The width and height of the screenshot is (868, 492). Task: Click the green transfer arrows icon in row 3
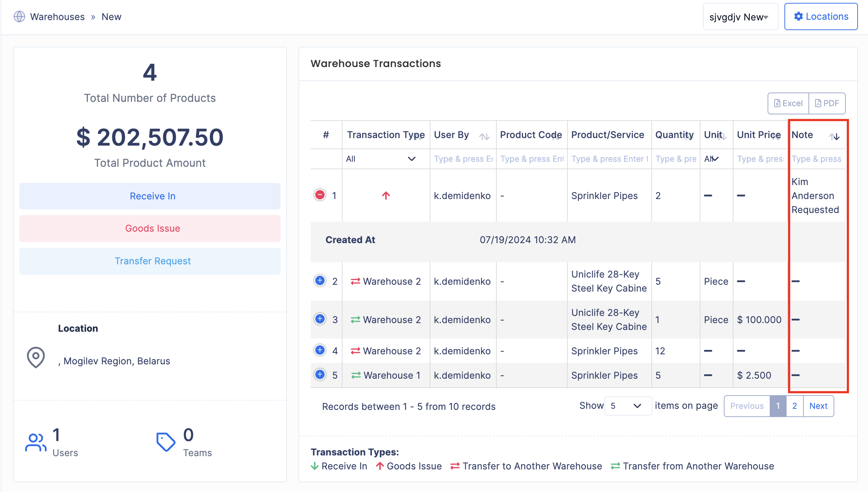[355, 320]
